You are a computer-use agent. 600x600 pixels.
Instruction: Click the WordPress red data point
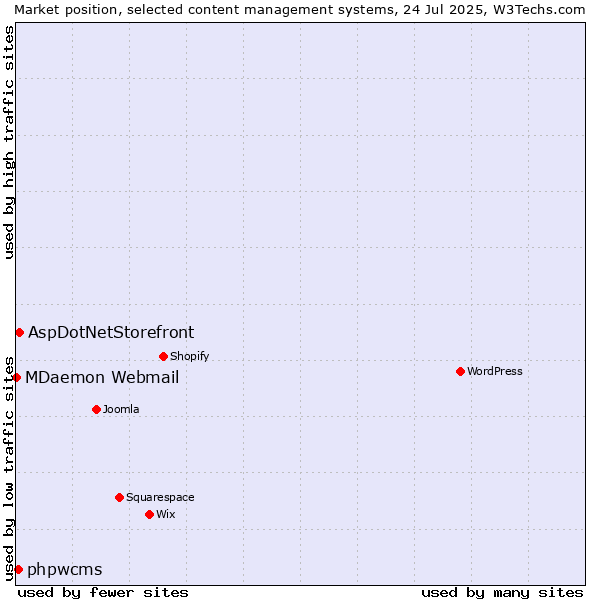[460, 372]
